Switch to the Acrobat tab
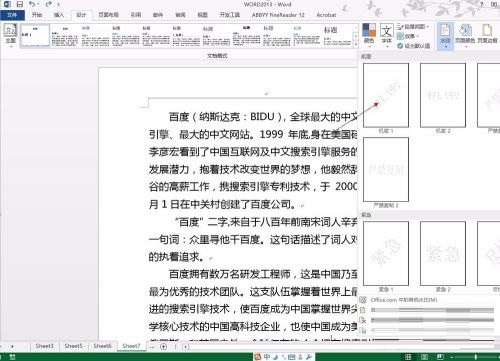 [326, 15]
